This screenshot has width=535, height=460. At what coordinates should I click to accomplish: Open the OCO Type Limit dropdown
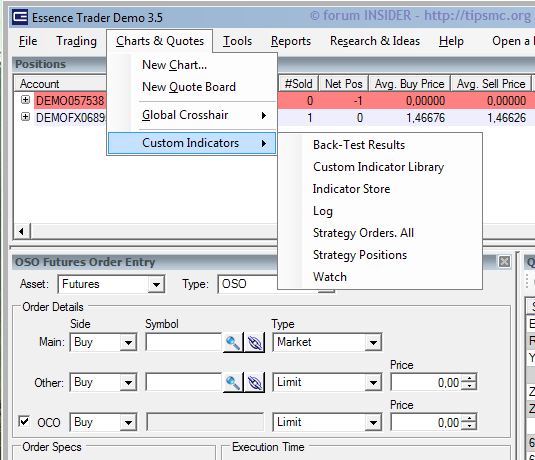(x=373, y=422)
